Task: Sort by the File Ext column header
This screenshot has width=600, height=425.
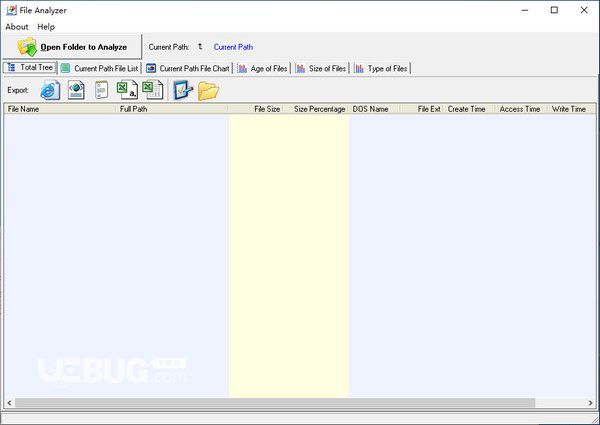Action: [422, 109]
